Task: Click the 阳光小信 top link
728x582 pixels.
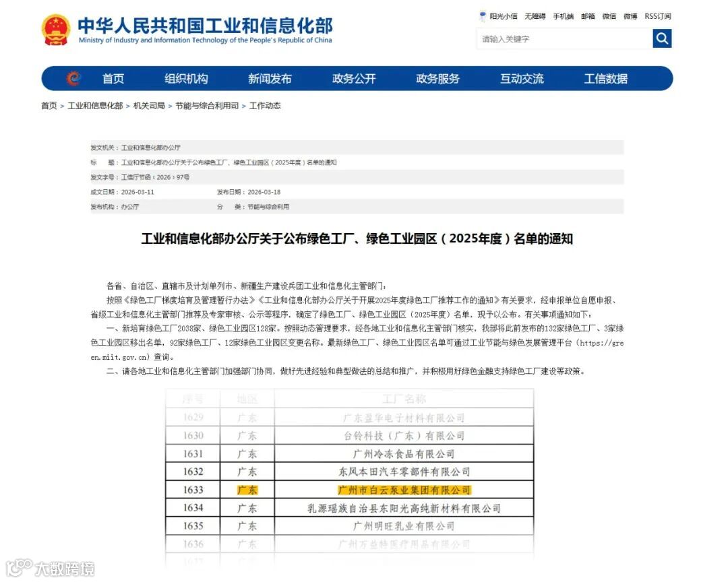Action: 504,16
